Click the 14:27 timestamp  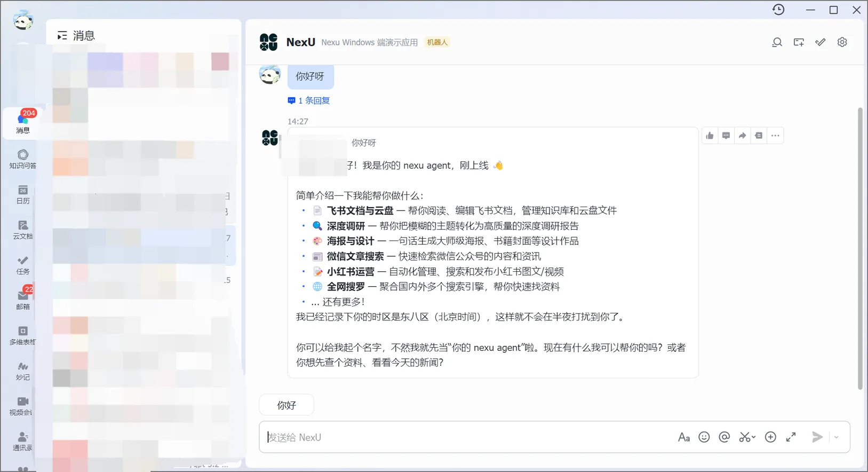298,121
